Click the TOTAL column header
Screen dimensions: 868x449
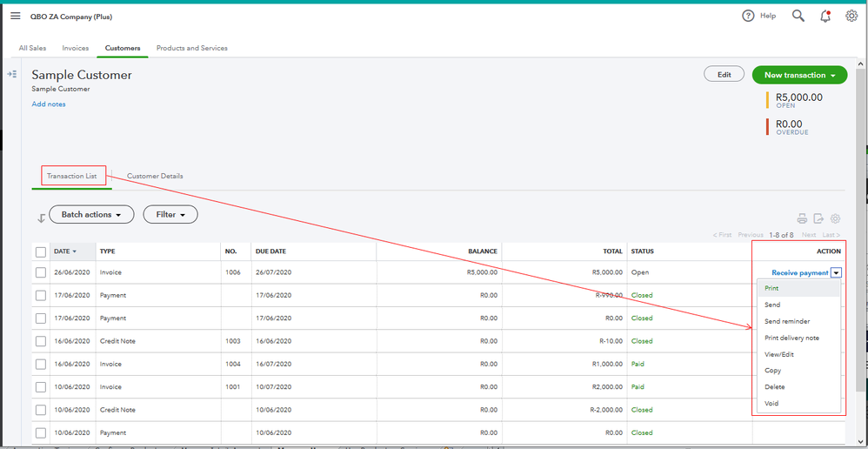pyautogui.click(x=613, y=251)
